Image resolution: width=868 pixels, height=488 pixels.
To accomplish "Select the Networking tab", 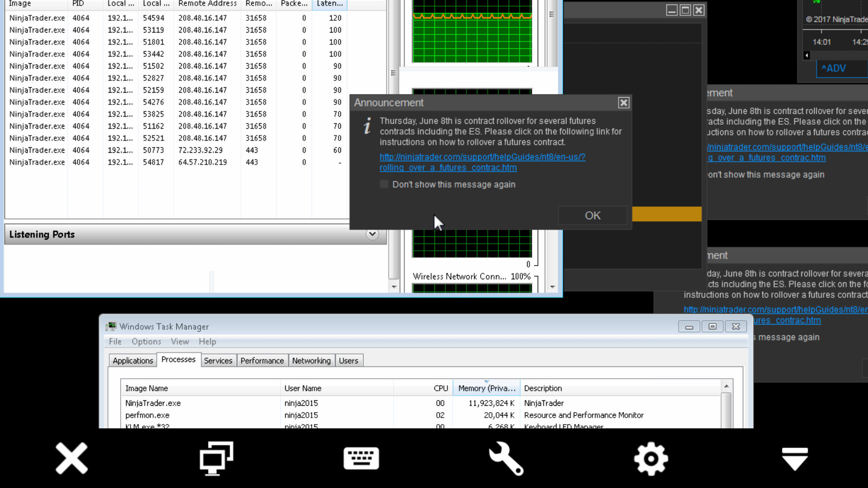I will (x=311, y=361).
